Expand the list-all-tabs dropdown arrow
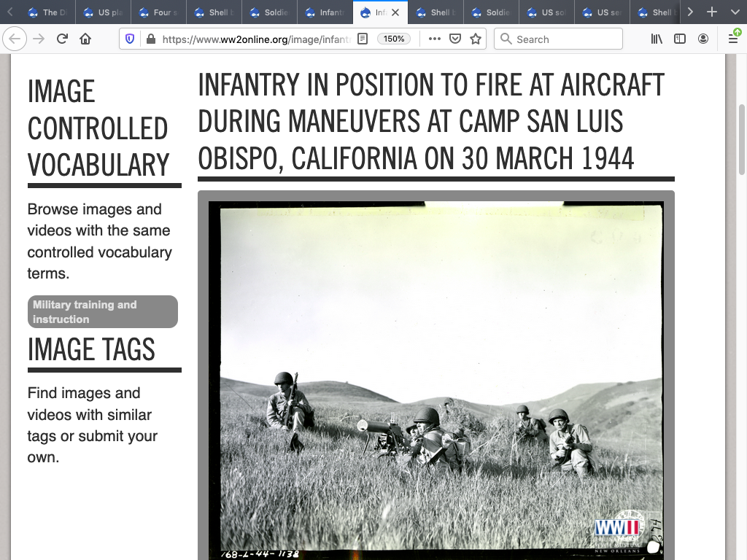747x560 pixels. pos(733,12)
